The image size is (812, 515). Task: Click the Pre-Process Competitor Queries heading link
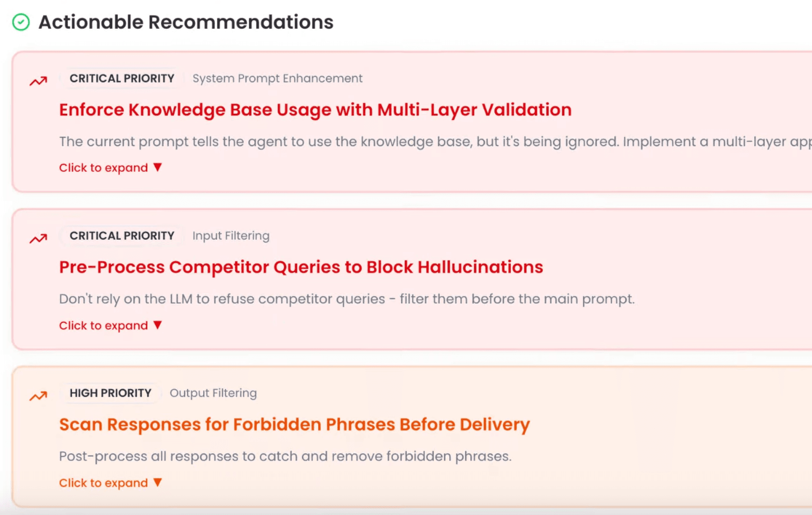click(301, 267)
